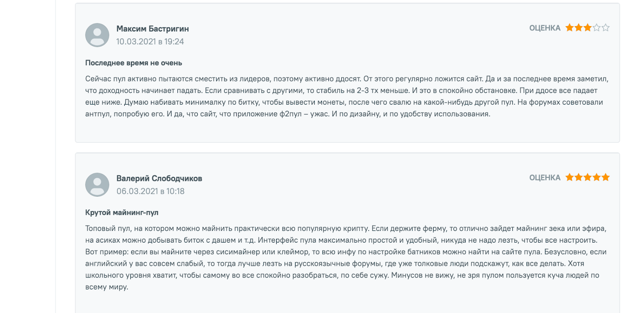Screen dimensions: 644x313
Task: Open Максим Бастригин author name
Action: (x=153, y=29)
